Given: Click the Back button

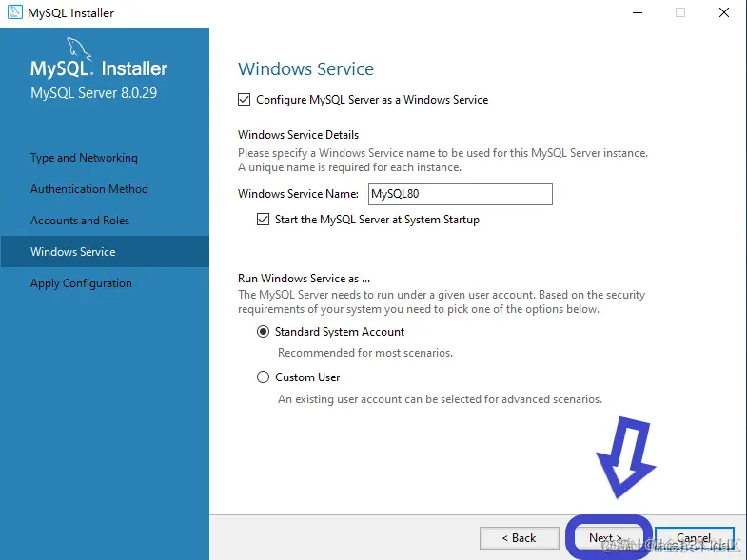Looking at the screenshot, I should [x=520, y=538].
